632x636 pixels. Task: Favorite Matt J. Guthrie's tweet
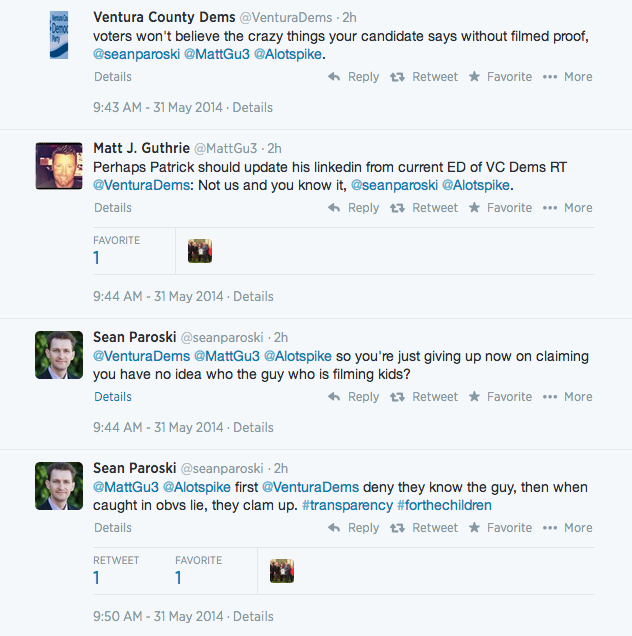pyautogui.click(x=500, y=208)
